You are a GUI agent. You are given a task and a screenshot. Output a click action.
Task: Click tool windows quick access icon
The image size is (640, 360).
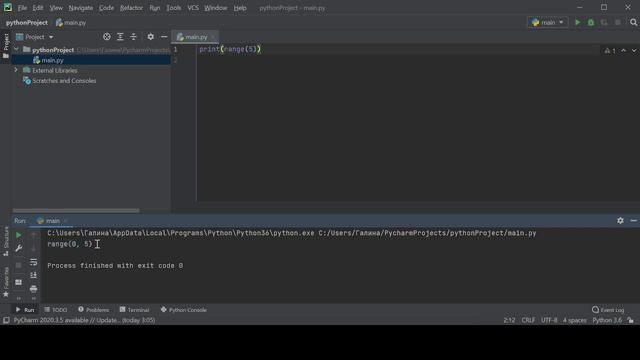click(6, 320)
